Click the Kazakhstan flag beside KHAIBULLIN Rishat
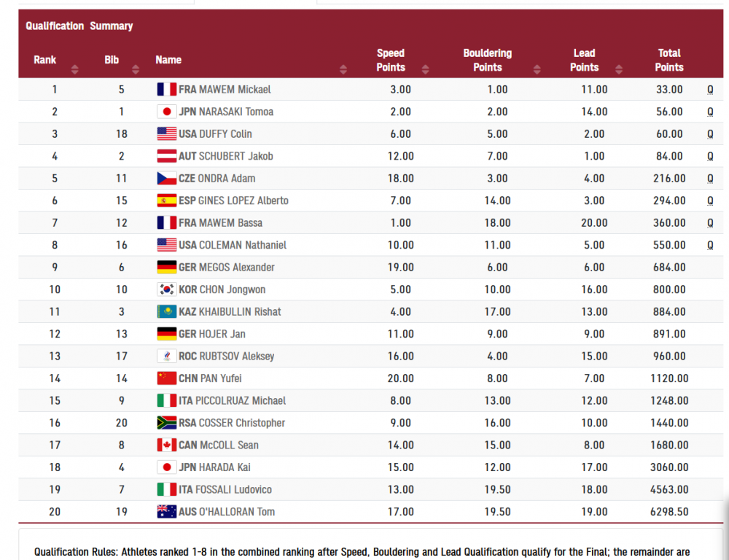This screenshot has height=560, width=729. [166, 312]
